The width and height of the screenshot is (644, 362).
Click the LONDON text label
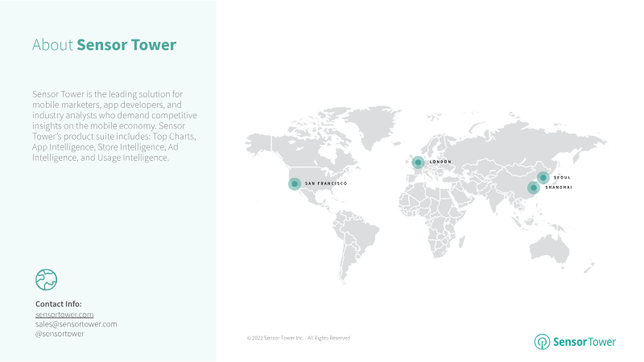coord(440,162)
